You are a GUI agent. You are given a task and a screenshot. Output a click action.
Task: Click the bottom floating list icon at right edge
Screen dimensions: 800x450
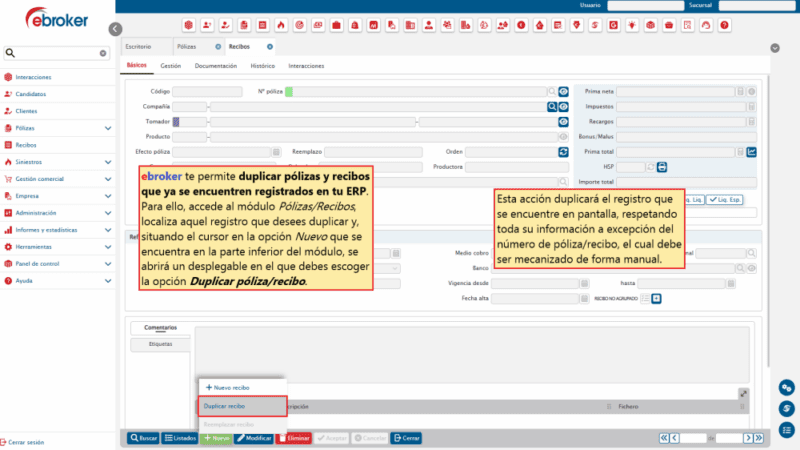point(787,430)
